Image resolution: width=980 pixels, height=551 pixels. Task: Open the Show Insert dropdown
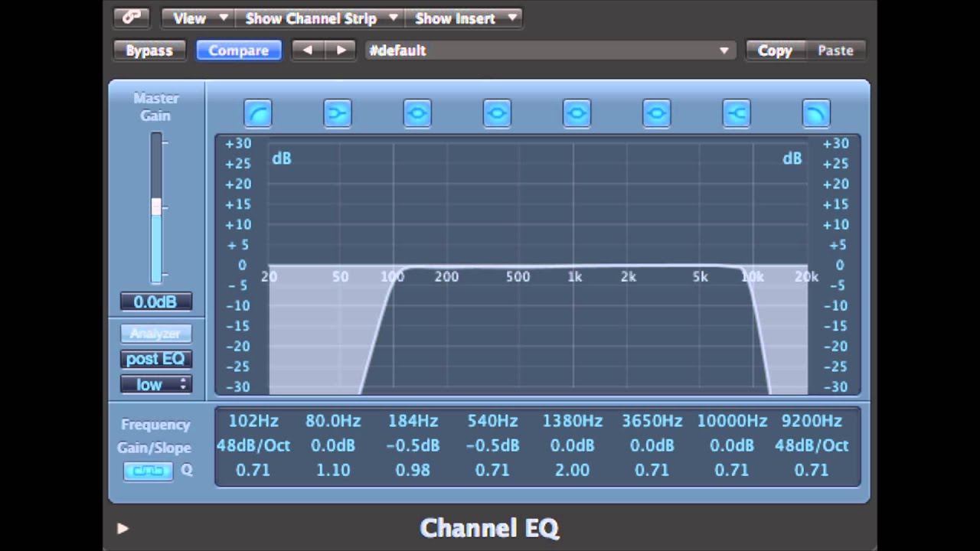tap(465, 18)
